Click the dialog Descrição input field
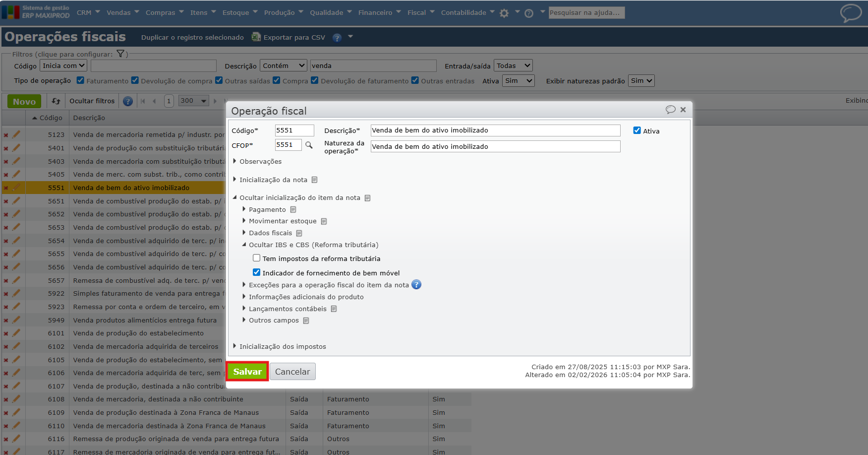Screen dimensions: 868x455 [496, 130]
